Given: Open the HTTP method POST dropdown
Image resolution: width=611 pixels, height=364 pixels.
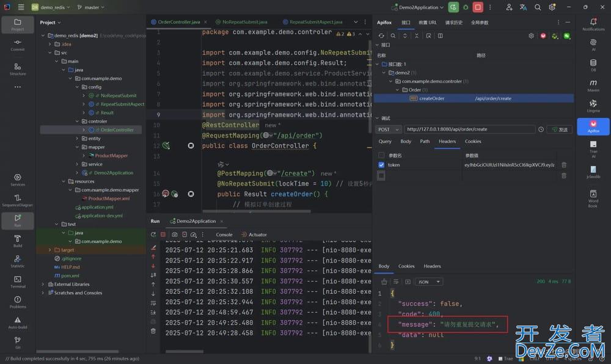Looking at the screenshot, I should coord(389,129).
